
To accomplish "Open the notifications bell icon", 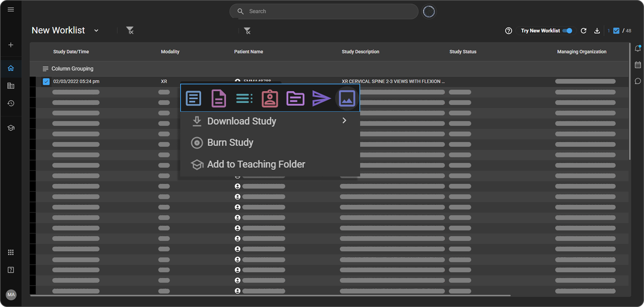I will pyautogui.click(x=638, y=49).
